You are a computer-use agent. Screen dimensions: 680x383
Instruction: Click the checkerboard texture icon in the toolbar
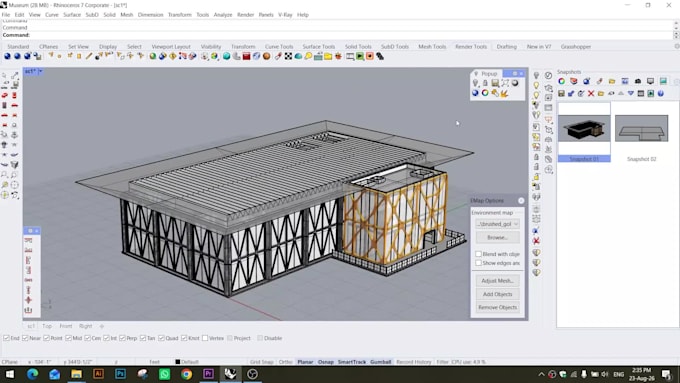coord(288,56)
